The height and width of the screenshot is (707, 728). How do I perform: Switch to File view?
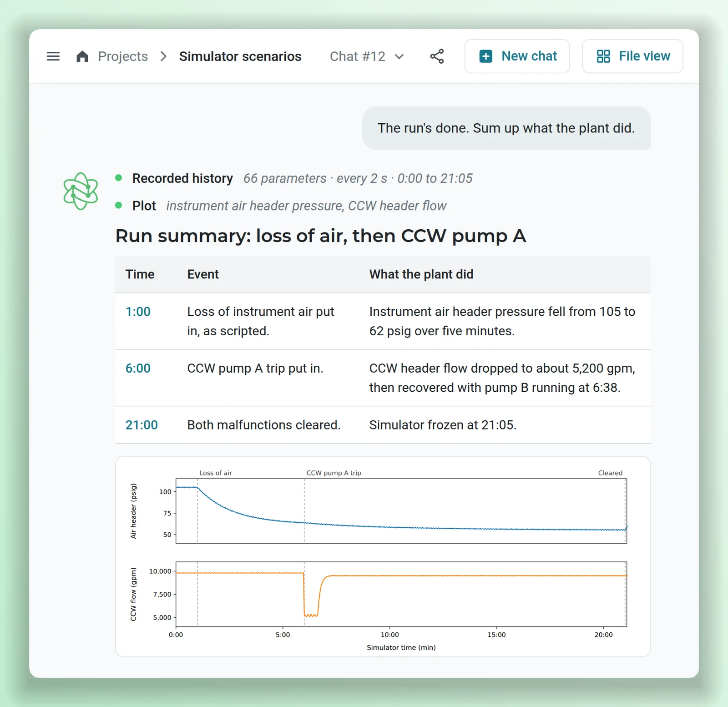pos(632,56)
